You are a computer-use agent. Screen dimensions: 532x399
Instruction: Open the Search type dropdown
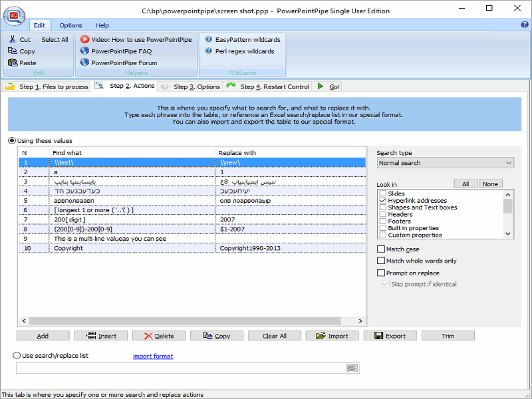coord(445,163)
